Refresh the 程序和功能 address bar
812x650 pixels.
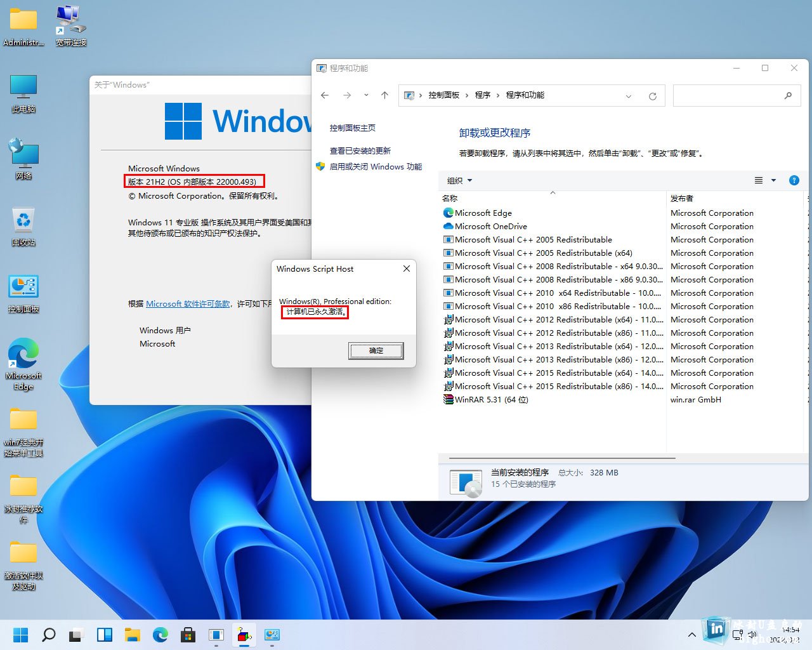click(x=652, y=96)
